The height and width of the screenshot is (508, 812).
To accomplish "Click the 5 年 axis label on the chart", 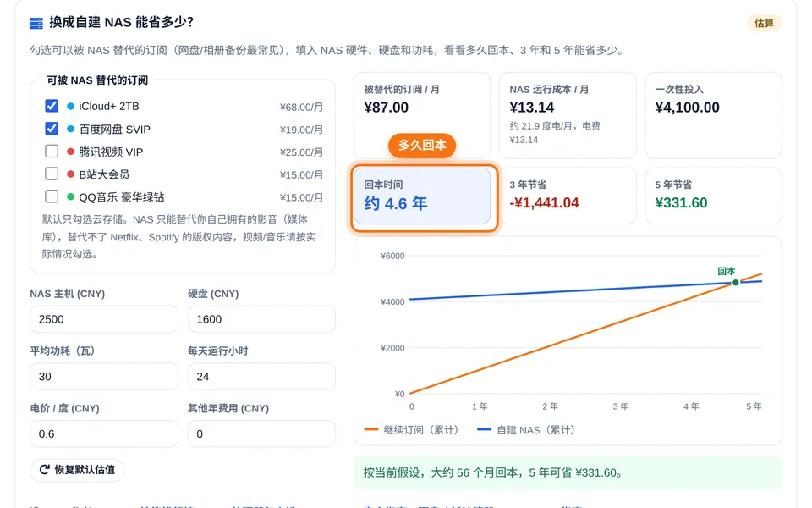I will coord(754,406).
